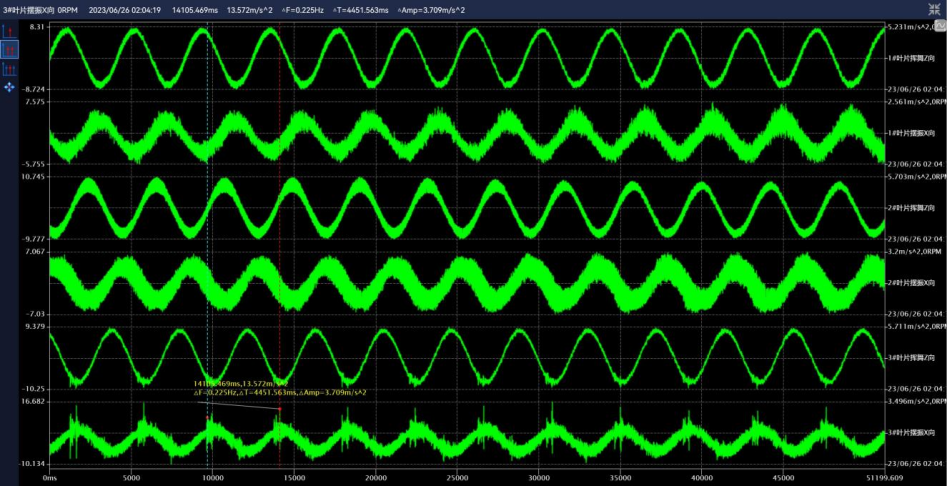The height and width of the screenshot is (486, 947).
Task: Click the fullscreen expand icon at top right
Action: point(933,9)
